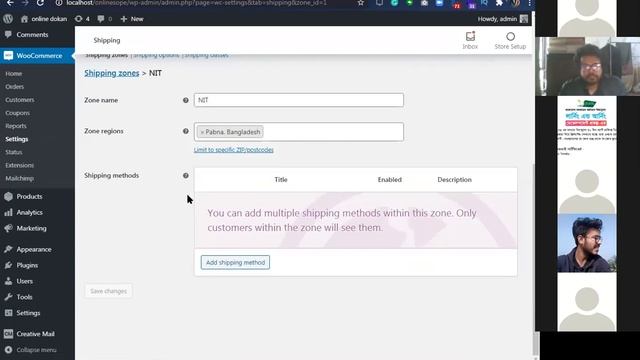Open the browser Extensions puzzle icon
640x360 pixels.
499,3
